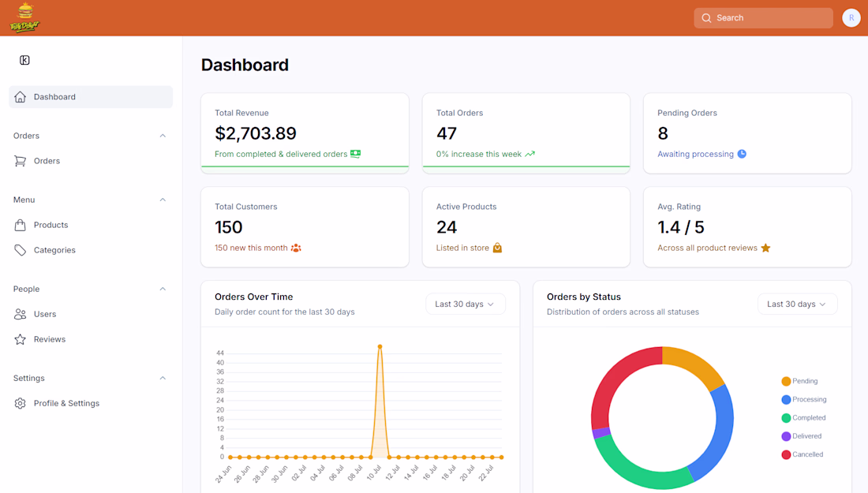Click the bag icon beside Listed in store
Viewport: 868px width, 493px height.
[x=497, y=248]
